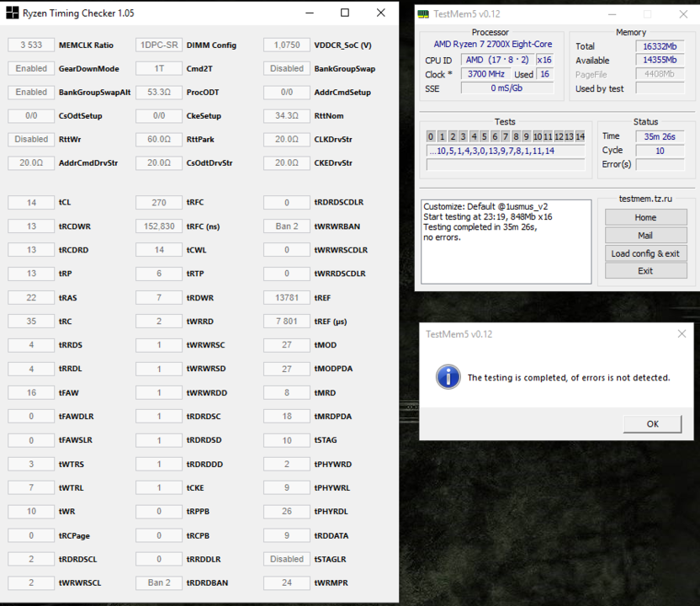The width and height of the screenshot is (700, 606).
Task: Click the tPHYRDL value 26
Action: pos(287,512)
